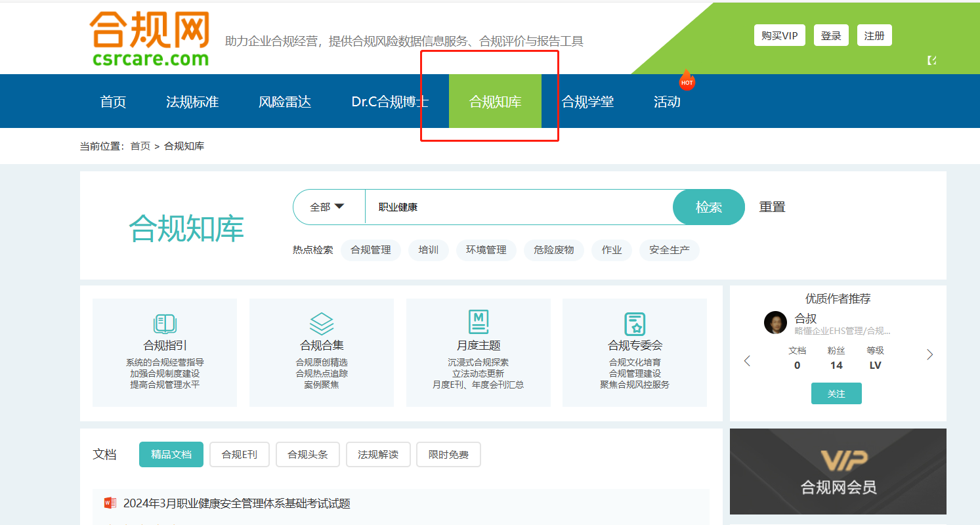Viewport: 980px width, 525px height.
Task: Click the PowerPoint icon beside the 2024年3月 document
Action: (x=110, y=503)
